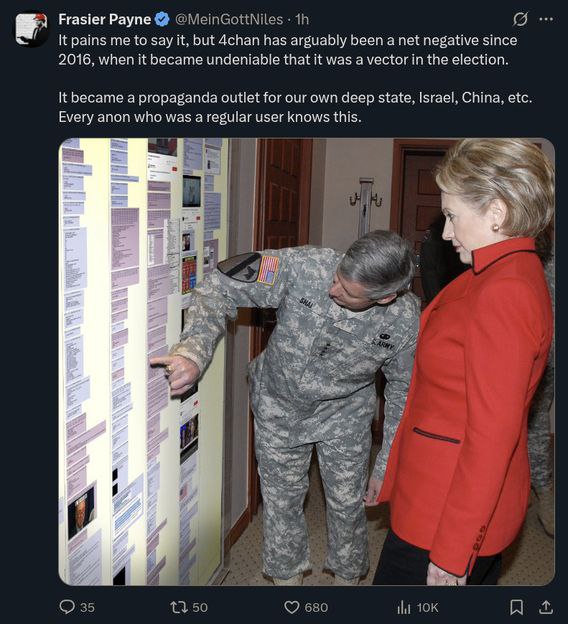This screenshot has width=568, height=624.
Task: Toggle the bookmark icon for this post
Action: pos(516,607)
